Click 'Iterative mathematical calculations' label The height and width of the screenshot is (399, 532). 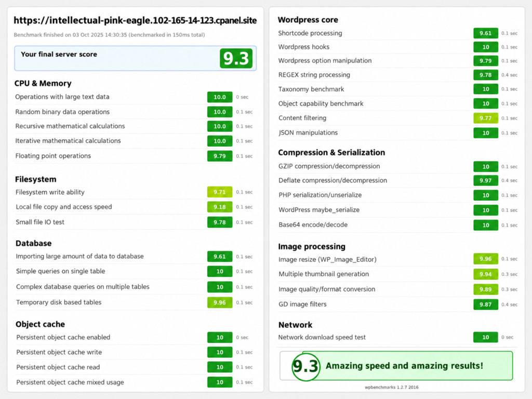[x=68, y=141]
